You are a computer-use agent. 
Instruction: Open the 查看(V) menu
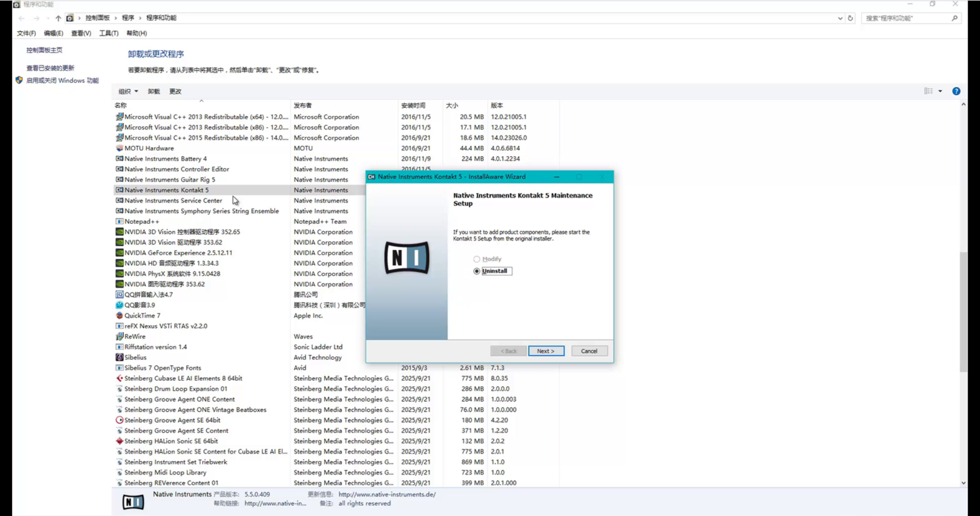coord(81,33)
